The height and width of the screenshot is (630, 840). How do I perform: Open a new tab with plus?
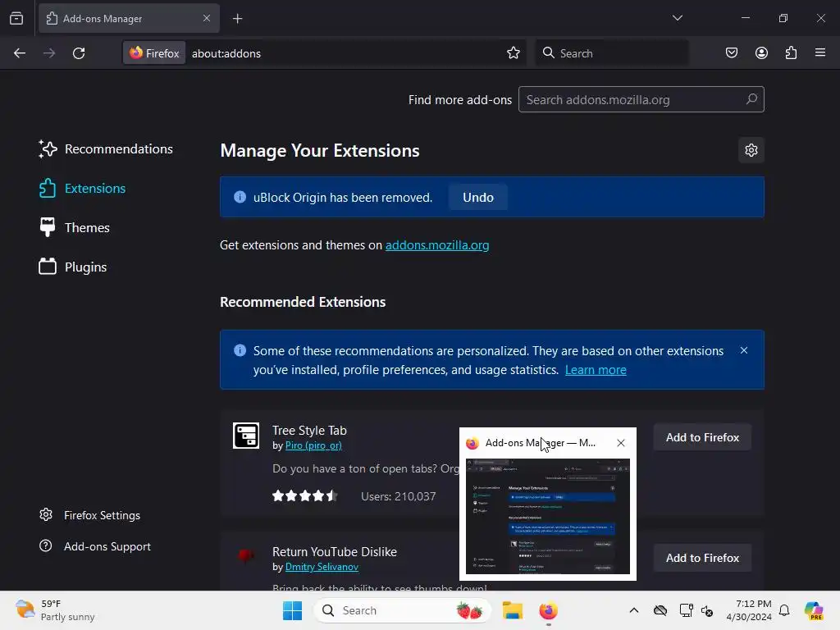click(237, 19)
